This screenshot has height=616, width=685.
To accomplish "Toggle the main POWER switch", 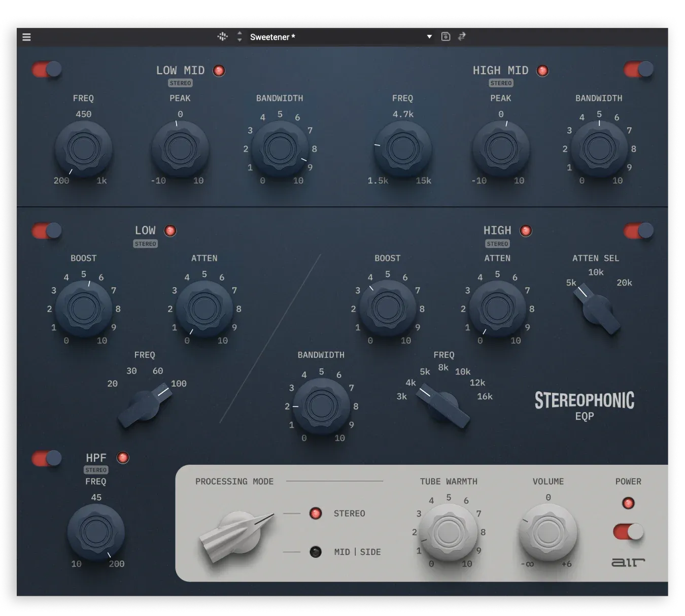I will 628,532.
